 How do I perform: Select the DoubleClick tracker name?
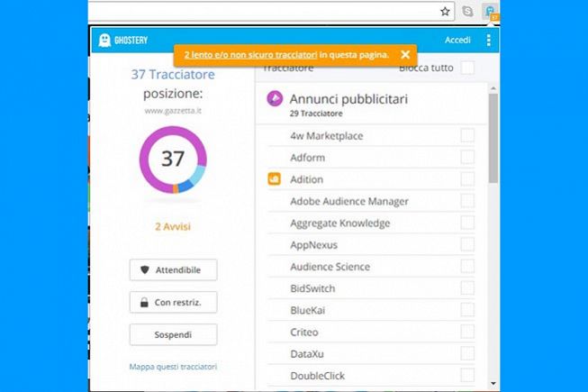pos(317,375)
